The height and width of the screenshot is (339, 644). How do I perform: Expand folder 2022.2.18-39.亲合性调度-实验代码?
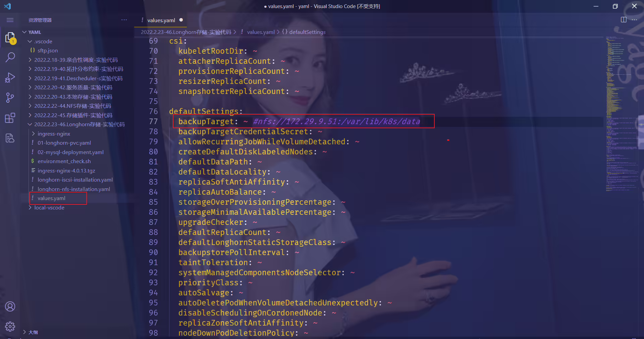[76, 60]
